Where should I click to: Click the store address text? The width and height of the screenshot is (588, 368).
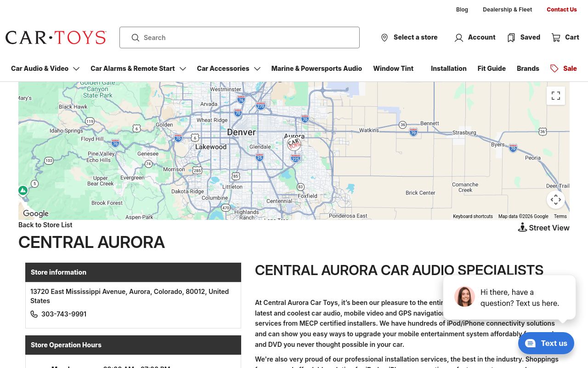pos(130,296)
